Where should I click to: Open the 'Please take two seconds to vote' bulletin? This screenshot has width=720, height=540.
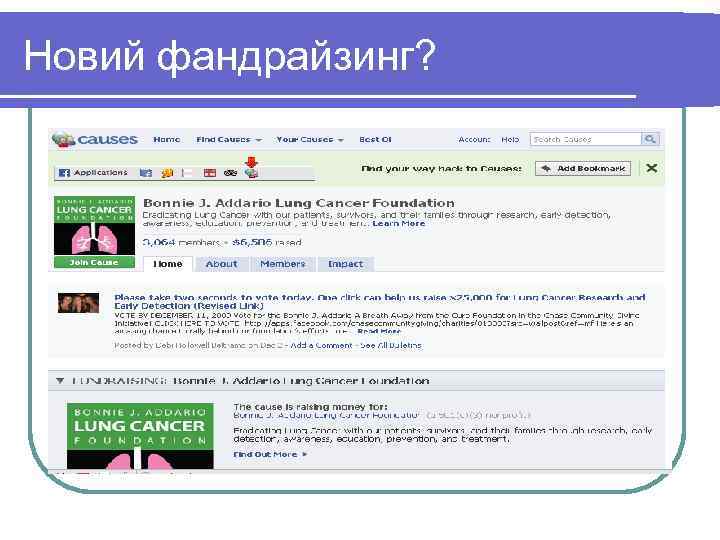pyautogui.click(x=379, y=302)
